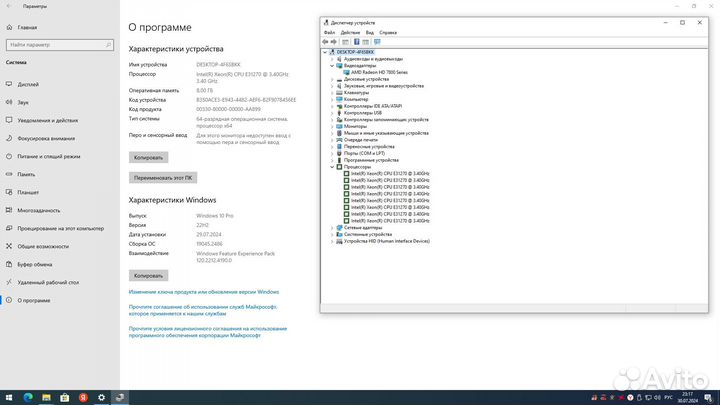The image size is (720, 405).
Task: Click the Переименовать этот ПК button
Action: pyautogui.click(x=162, y=177)
